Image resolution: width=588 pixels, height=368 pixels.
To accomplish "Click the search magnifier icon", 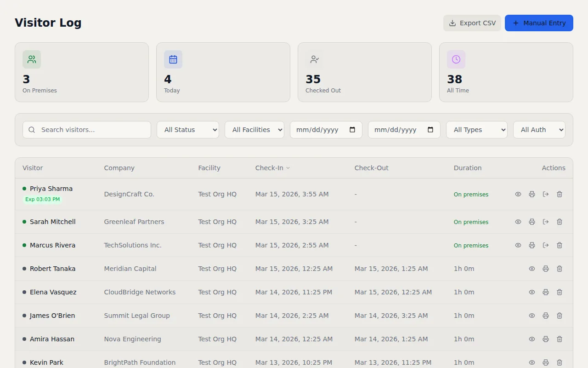I will click(31, 130).
